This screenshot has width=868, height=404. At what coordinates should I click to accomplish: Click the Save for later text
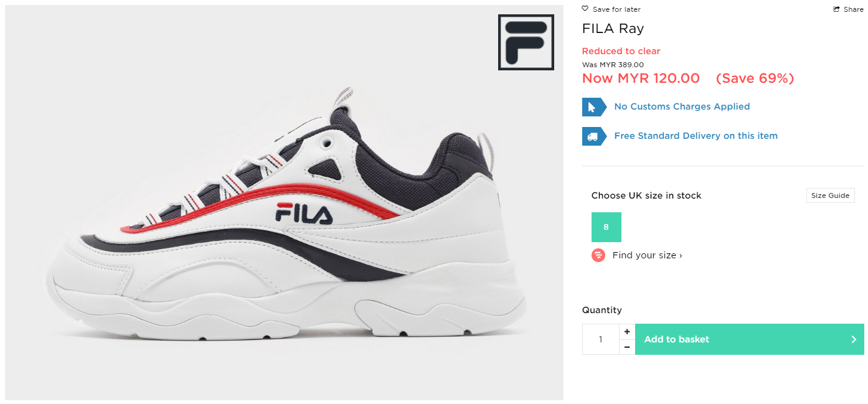pyautogui.click(x=616, y=9)
